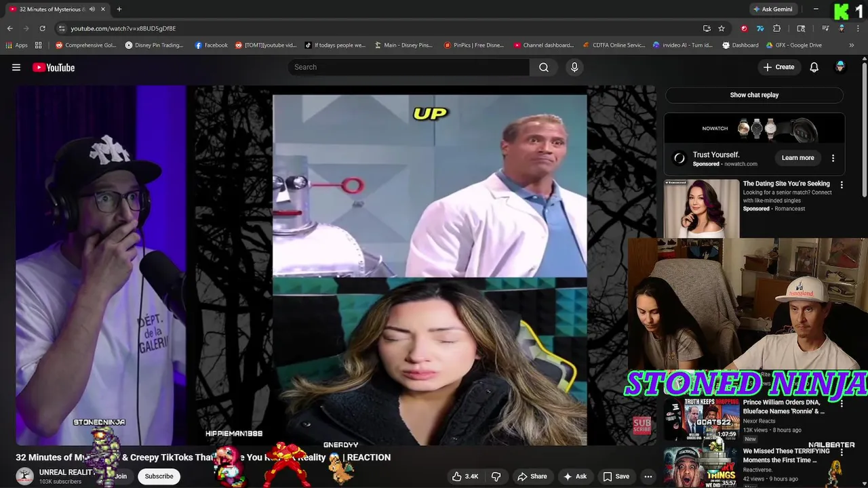868x488 pixels.
Task: Open the Apps bookmarks shortcut
Action: click(16, 45)
